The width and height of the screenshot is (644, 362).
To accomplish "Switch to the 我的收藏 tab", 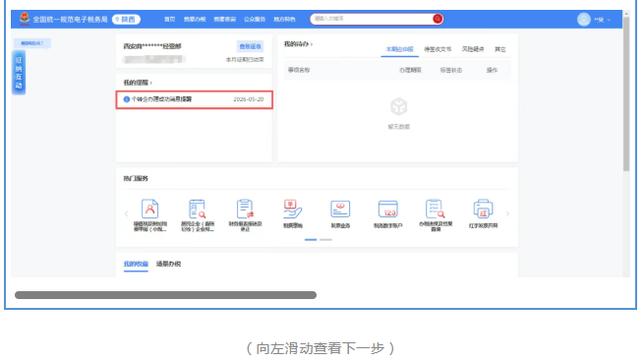I will tap(136, 265).
